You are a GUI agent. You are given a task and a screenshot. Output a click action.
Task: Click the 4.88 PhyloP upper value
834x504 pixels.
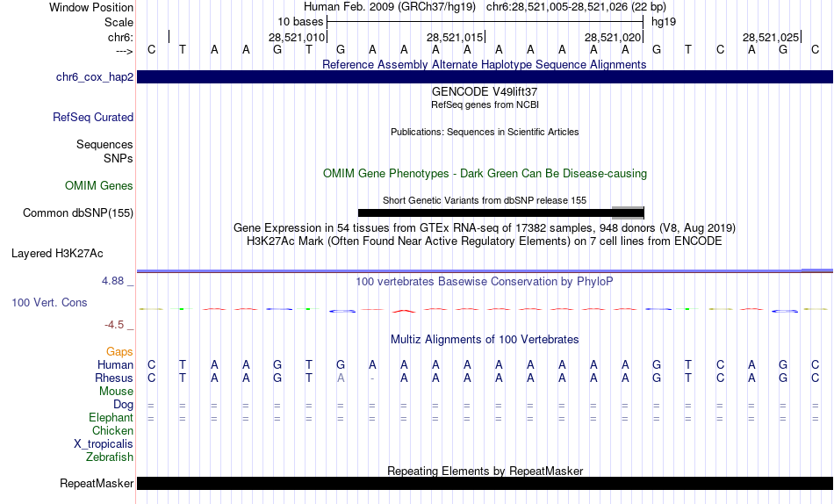(x=112, y=281)
